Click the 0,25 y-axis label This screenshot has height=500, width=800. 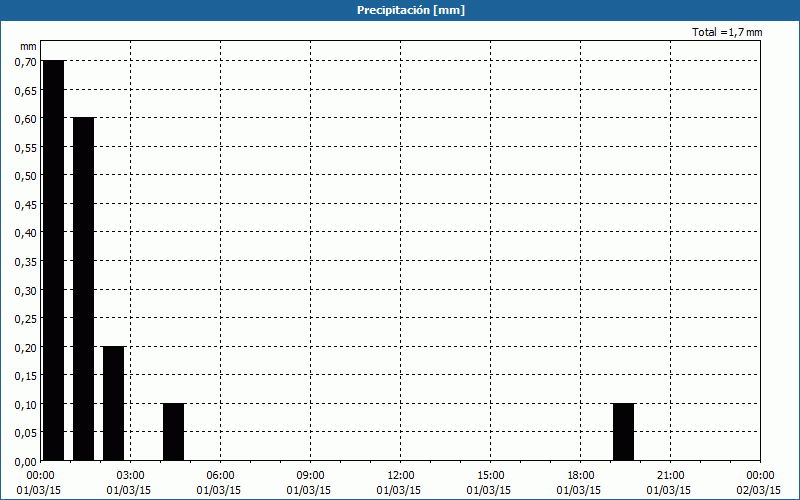click(26, 319)
